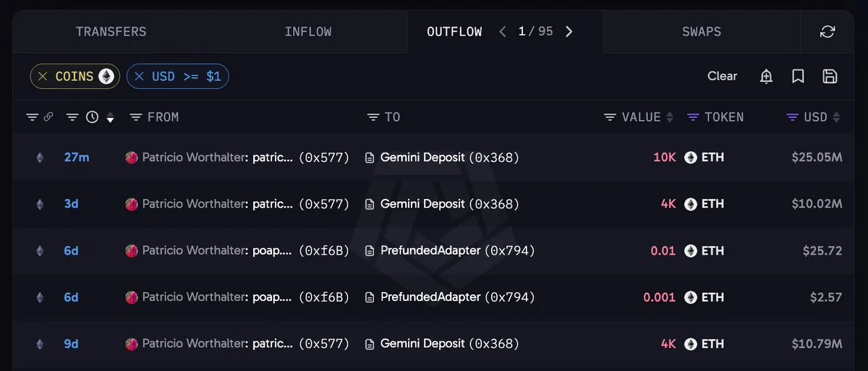
Task: Remove the COINS filter chip
Action: pos(43,77)
